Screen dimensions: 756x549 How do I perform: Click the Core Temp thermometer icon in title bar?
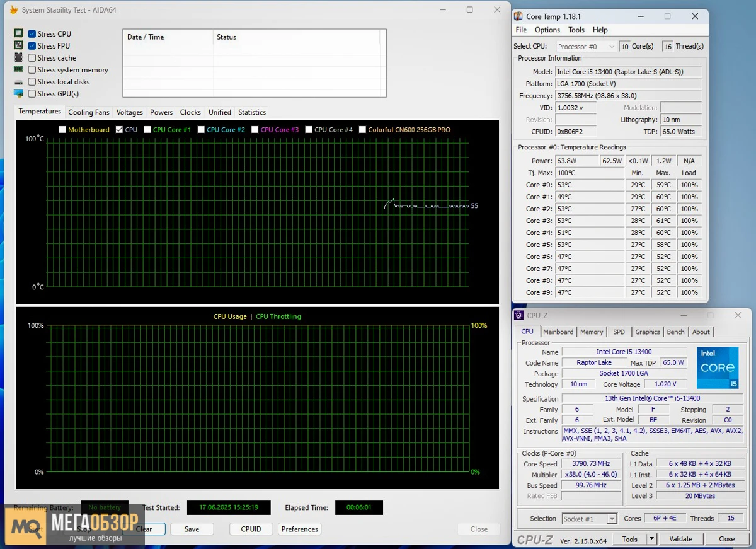(518, 16)
